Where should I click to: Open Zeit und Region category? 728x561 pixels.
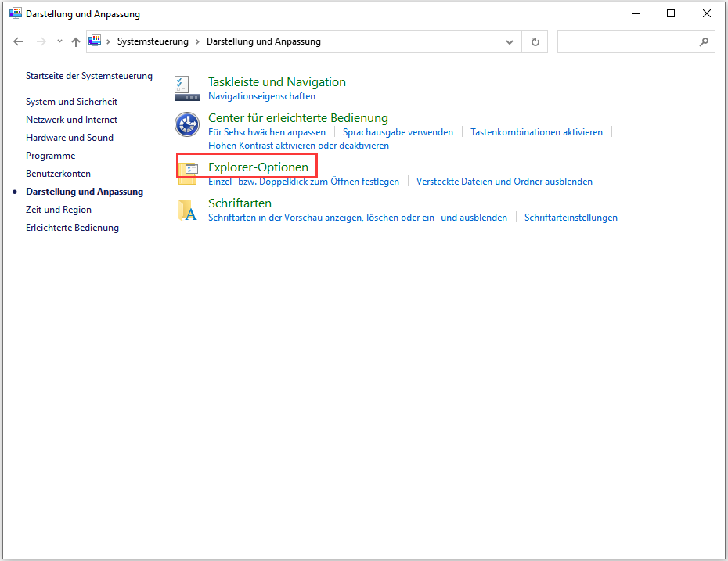click(x=59, y=210)
